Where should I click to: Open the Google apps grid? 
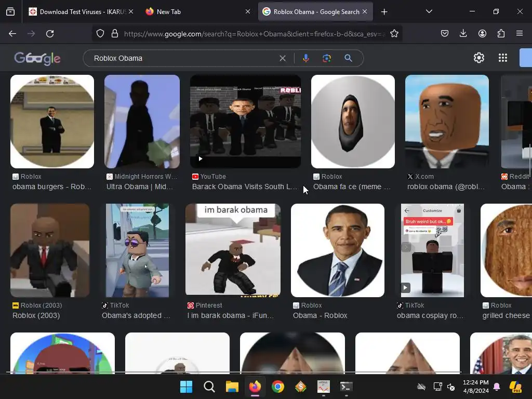coord(503,58)
